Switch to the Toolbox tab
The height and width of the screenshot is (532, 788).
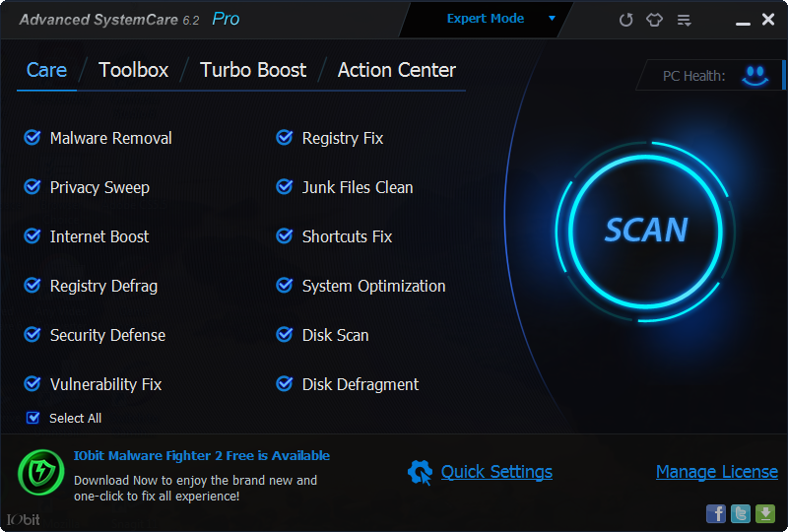(x=133, y=70)
